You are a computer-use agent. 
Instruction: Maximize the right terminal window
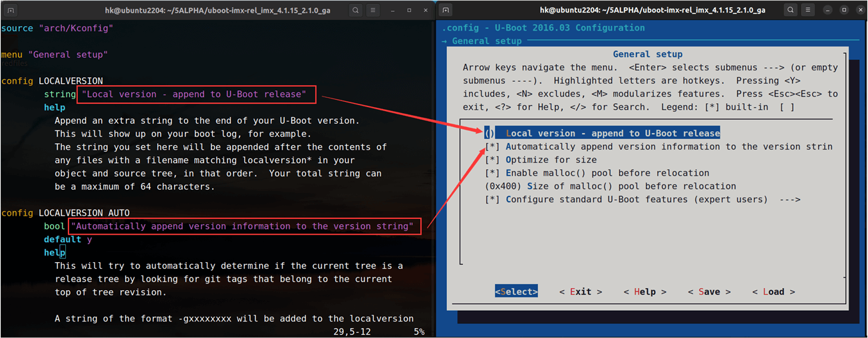click(x=843, y=11)
